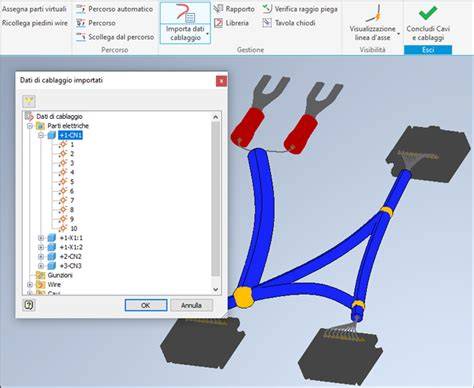
Task: Click the OK button
Action: click(x=146, y=305)
